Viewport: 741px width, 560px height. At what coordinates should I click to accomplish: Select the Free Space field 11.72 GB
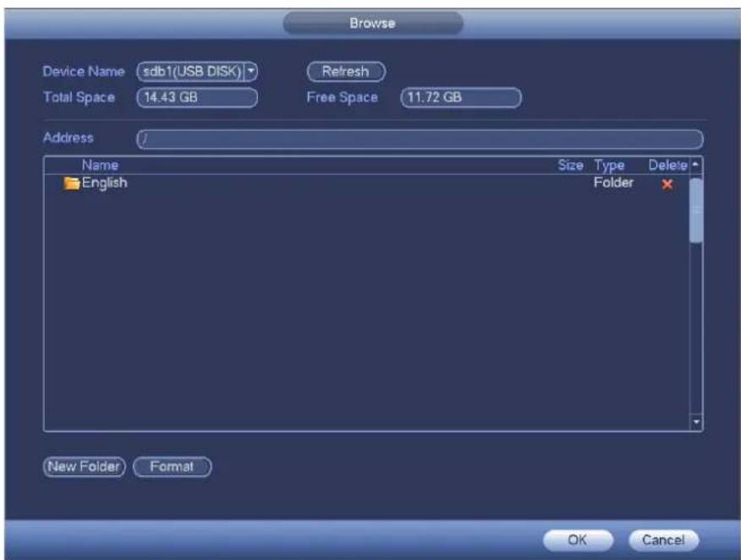tap(461, 98)
